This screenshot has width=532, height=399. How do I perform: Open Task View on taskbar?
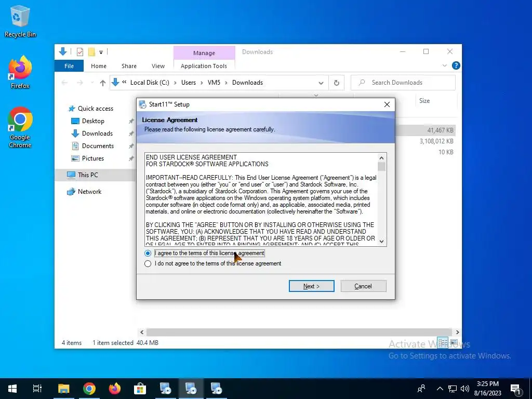37,389
